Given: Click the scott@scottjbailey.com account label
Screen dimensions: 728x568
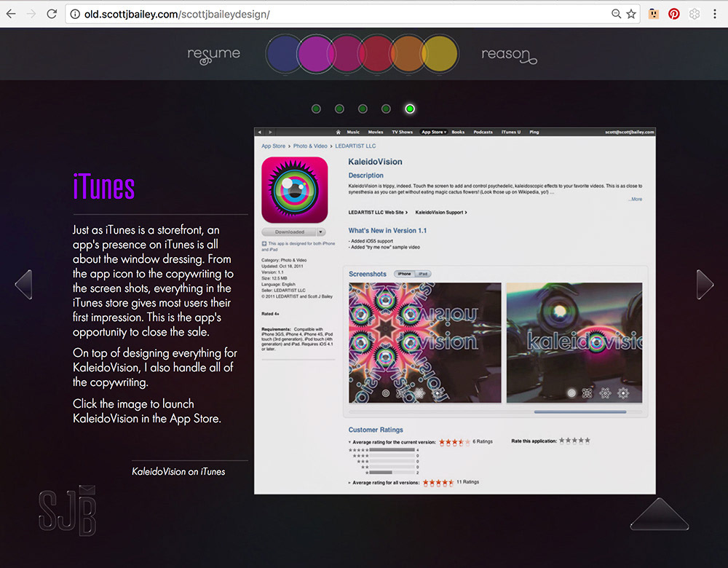Looking at the screenshot, I should (629, 132).
